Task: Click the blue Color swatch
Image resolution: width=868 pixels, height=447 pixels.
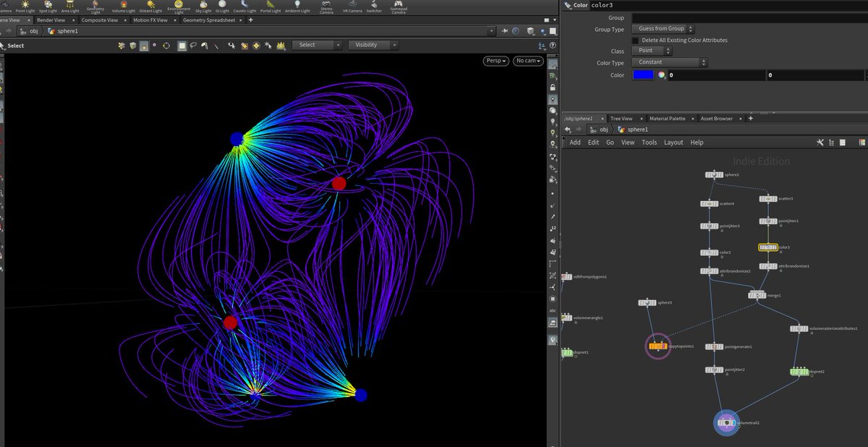Action: (x=643, y=74)
